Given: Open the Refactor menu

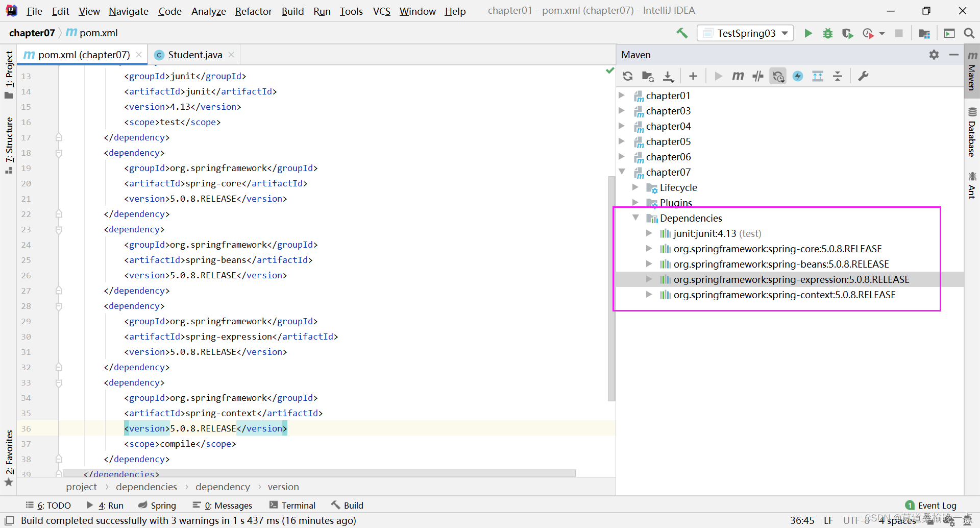Looking at the screenshot, I should (x=253, y=11).
